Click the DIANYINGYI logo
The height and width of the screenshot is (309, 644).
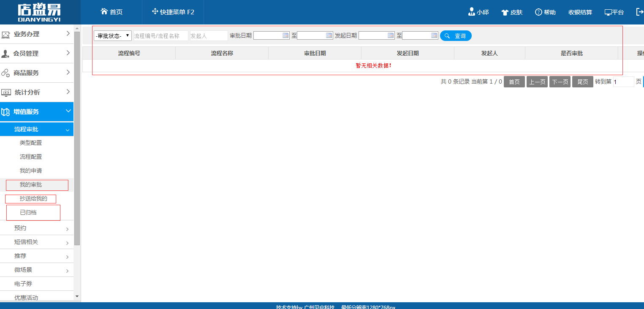pos(40,12)
